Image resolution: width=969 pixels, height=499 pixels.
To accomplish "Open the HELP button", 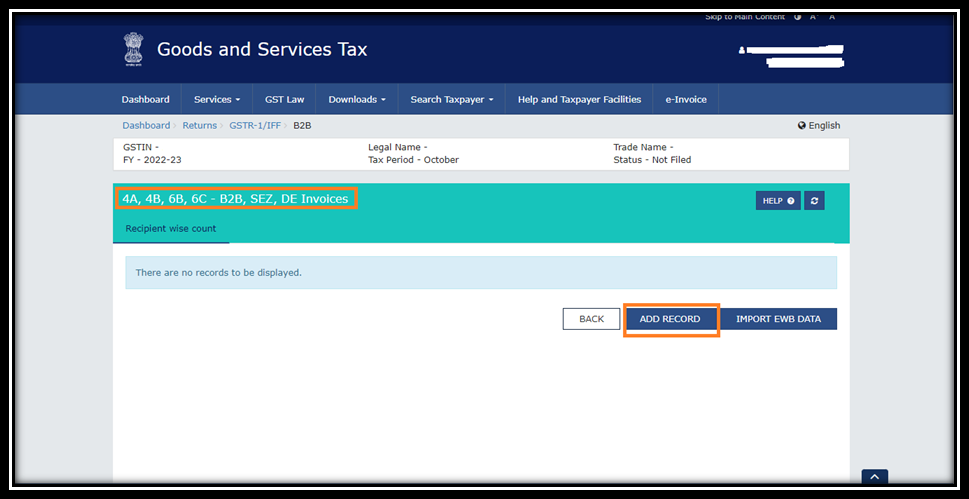I will 778,200.
